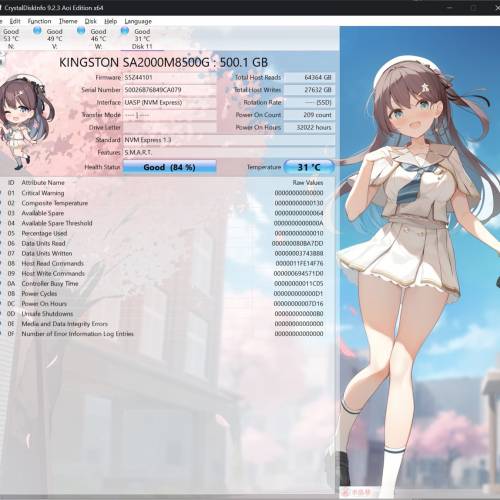Click the Attribute Name column header
The height and width of the screenshot is (500, 500).
(x=43, y=183)
